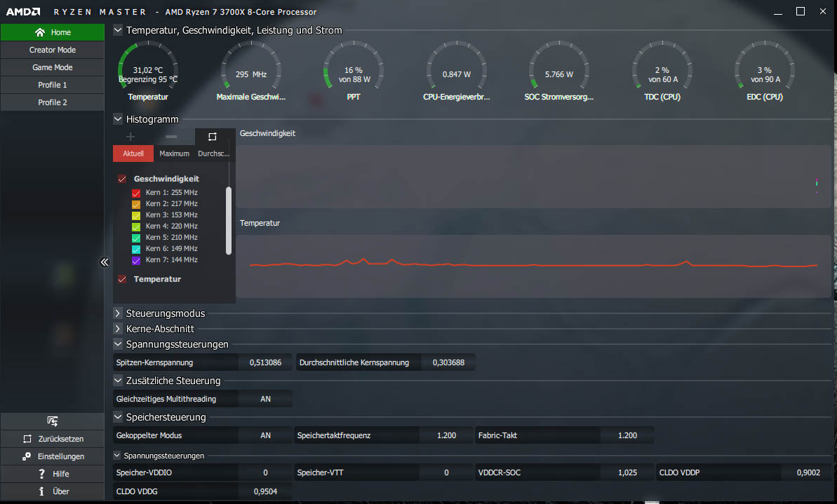Click the CLDO VDDP value 0,9002
This screenshot has width=837, height=504.
808,472
